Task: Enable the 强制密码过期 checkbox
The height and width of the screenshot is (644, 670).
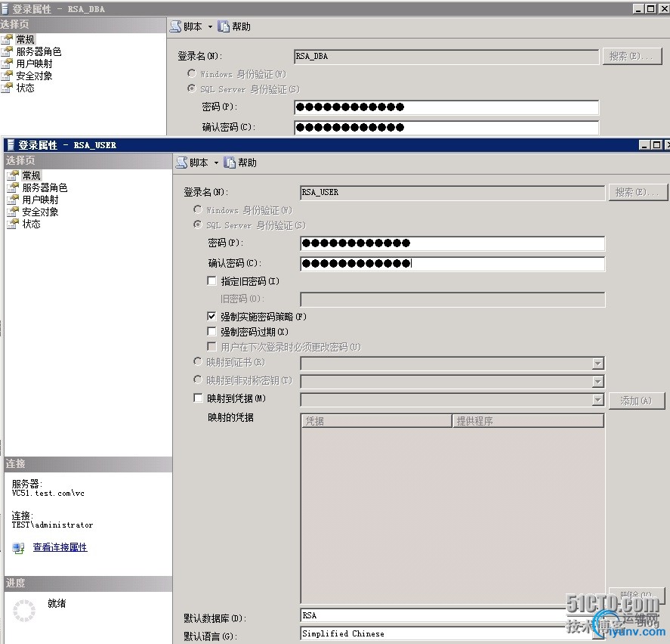Action: (x=211, y=331)
